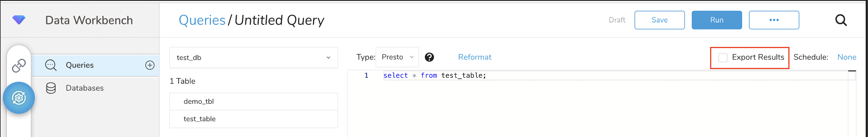868x137 pixels.
Task: Select Queries in the left navigation
Action: click(x=80, y=65)
